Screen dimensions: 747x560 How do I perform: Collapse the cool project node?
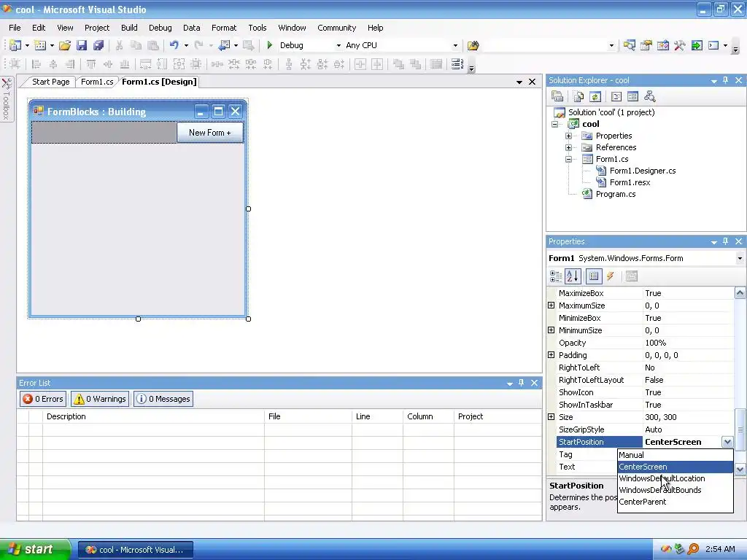coord(554,124)
